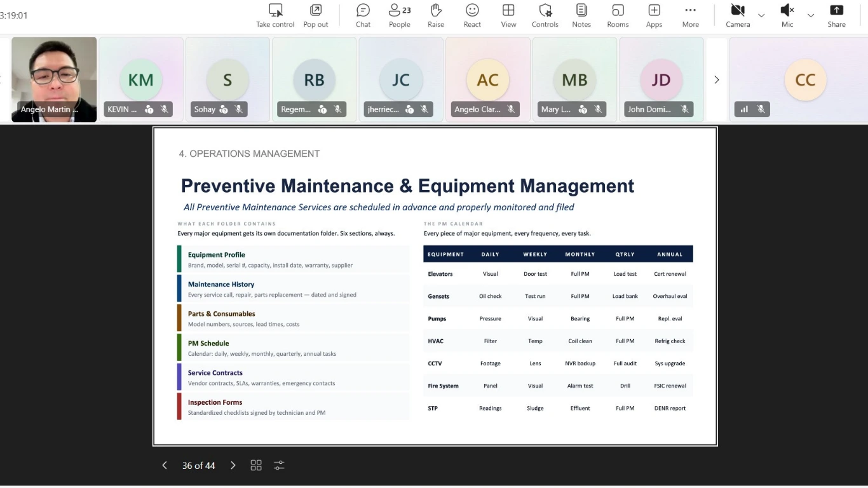Click muted mic icon on Regem tile
The image size is (868, 488).
click(337, 109)
